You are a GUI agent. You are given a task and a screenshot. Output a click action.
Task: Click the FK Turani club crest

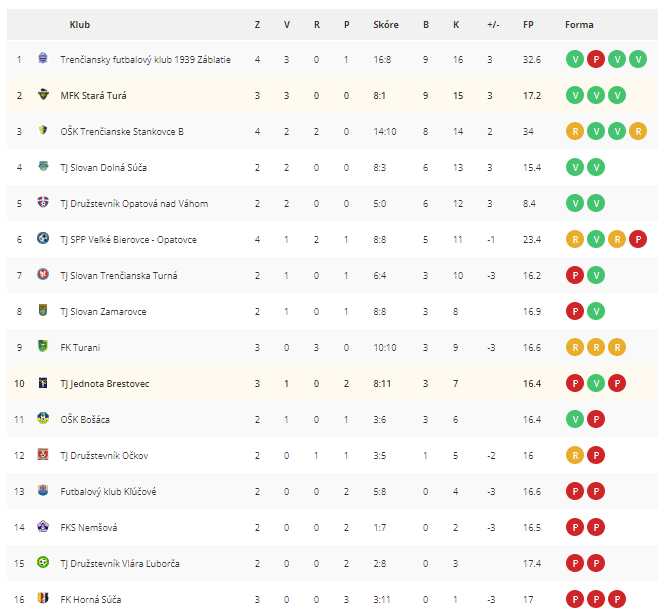(43, 346)
